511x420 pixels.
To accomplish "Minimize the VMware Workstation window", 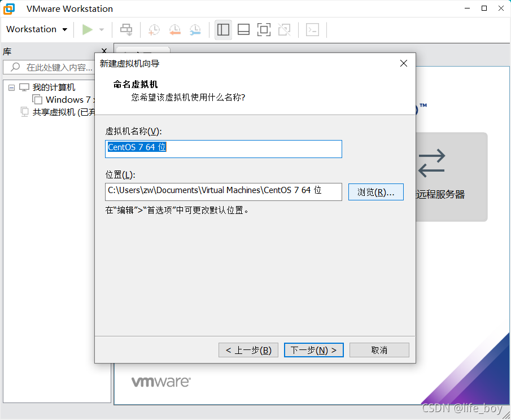I will (467, 8).
